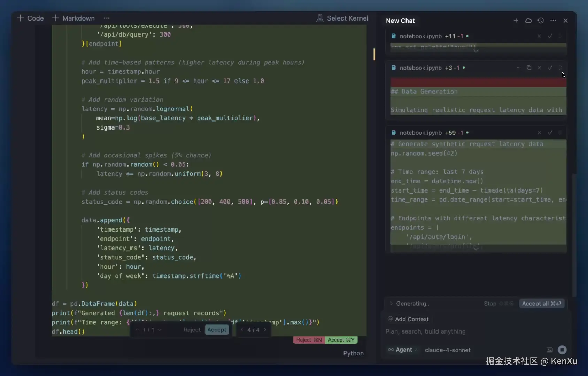Close the New Chat panel
The image size is (588, 376).
[x=566, y=21]
